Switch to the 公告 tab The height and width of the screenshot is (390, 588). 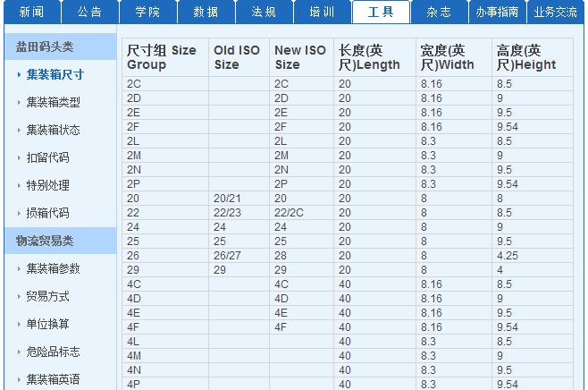click(x=89, y=12)
